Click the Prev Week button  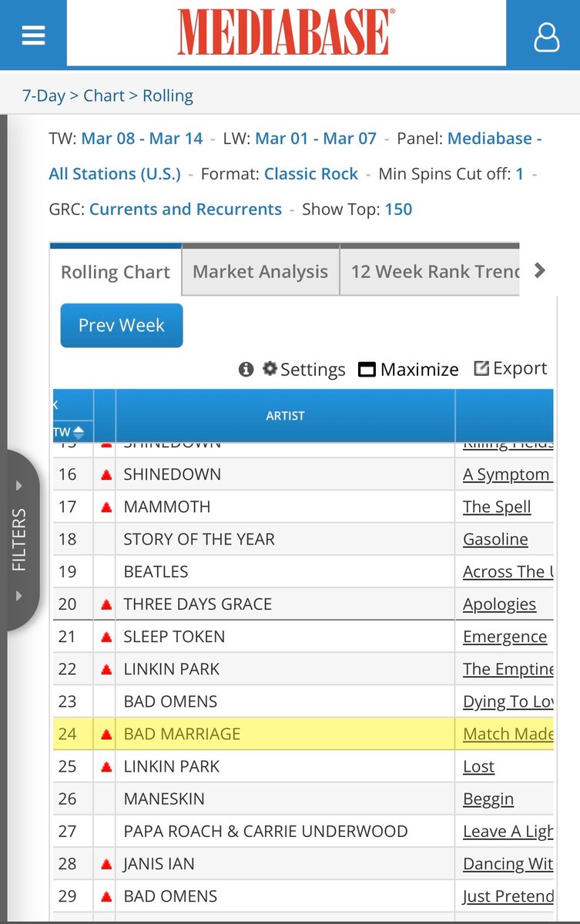click(122, 326)
